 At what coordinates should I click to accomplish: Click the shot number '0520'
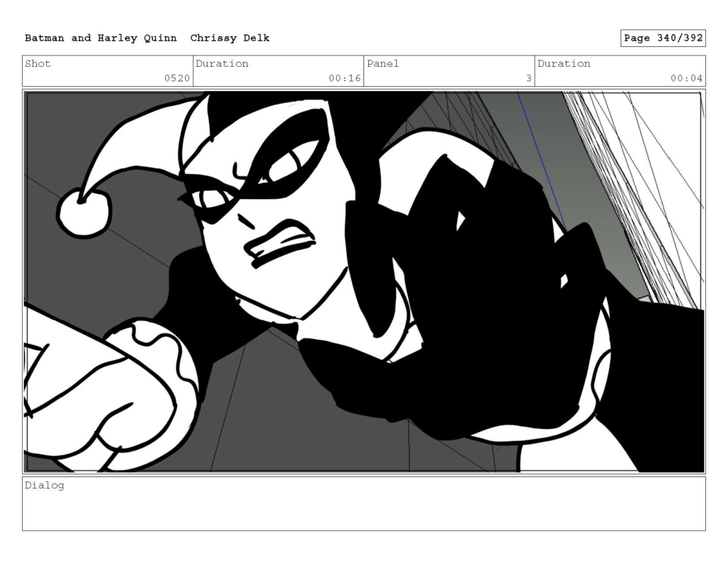tap(177, 78)
